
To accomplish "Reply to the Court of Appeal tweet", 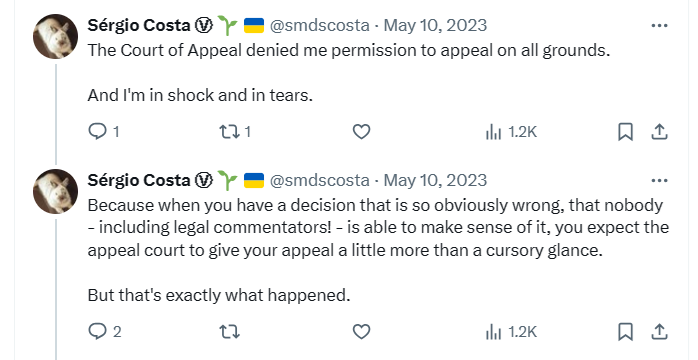I will coord(103,132).
